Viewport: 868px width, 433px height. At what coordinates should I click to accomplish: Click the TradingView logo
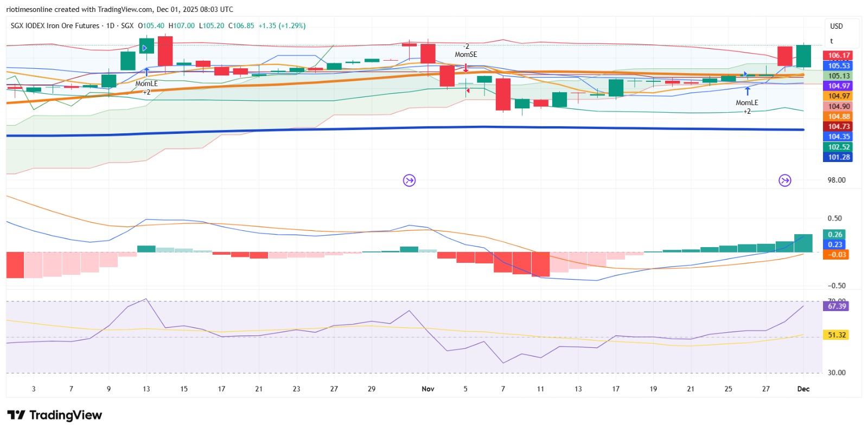(55, 415)
